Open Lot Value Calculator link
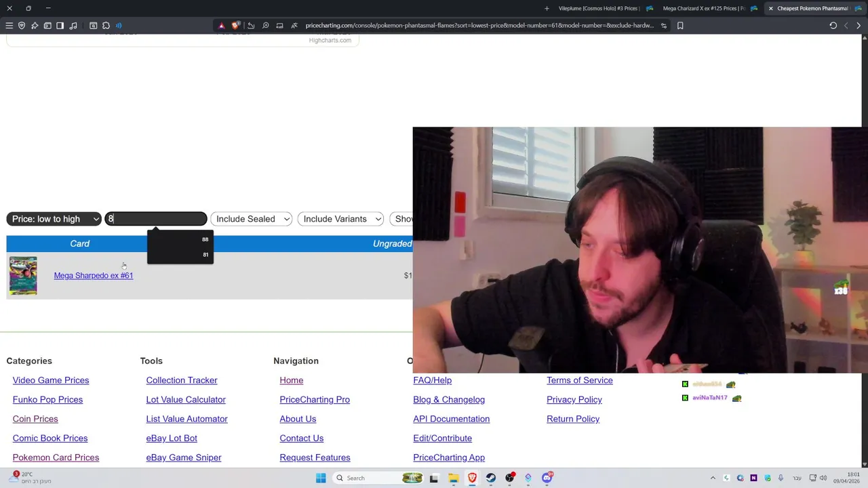The width and height of the screenshot is (868, 488). pos(186,399)
